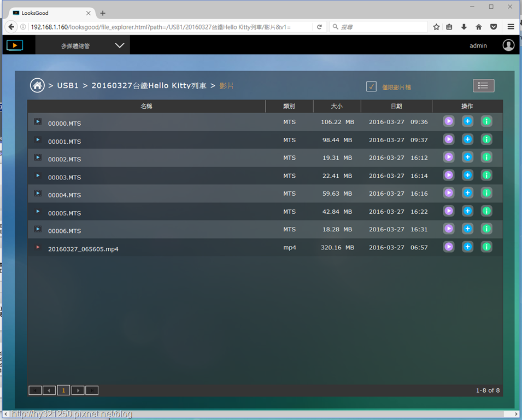Image resolution: width=522 pixels, height=420 pixels.
Task: Navigate to USB1 in breadcrumb
Action: (x=68, y=86)
